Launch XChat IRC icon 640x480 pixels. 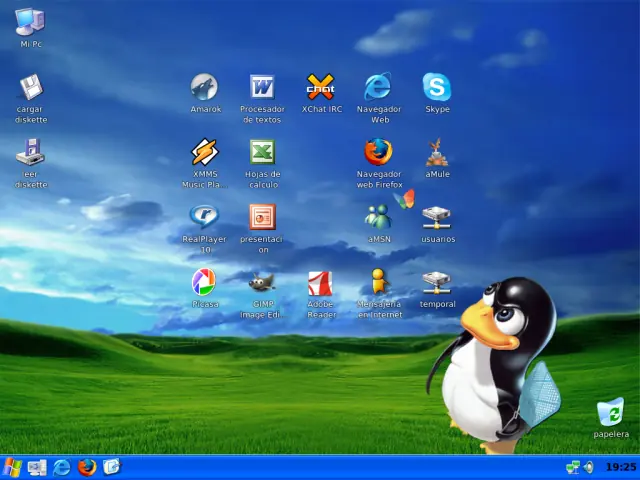click(x=321, y=87)
